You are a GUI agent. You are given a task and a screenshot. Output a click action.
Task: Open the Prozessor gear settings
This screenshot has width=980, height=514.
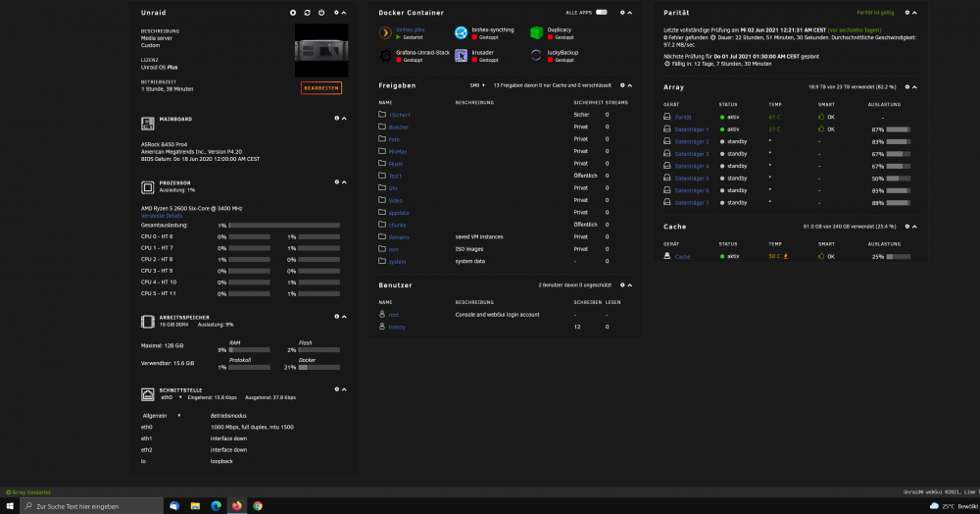coord(336,182)
